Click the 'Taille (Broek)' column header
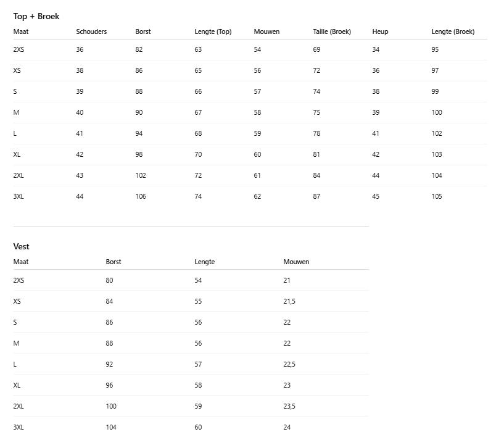Image resolution: width=504 pixels, height=445 pixels. point(332,31)
